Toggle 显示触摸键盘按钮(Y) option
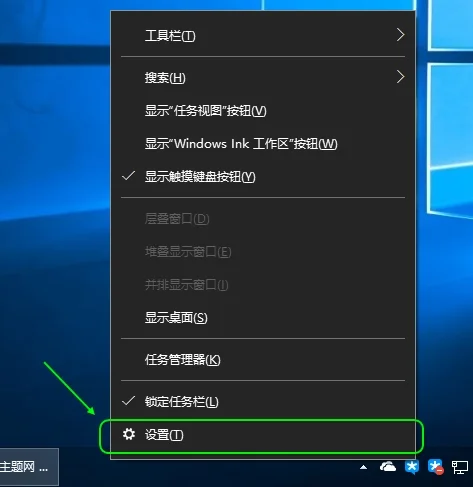Image resolution: width=473 pixels, height=487 pixels. pos(263,177)
